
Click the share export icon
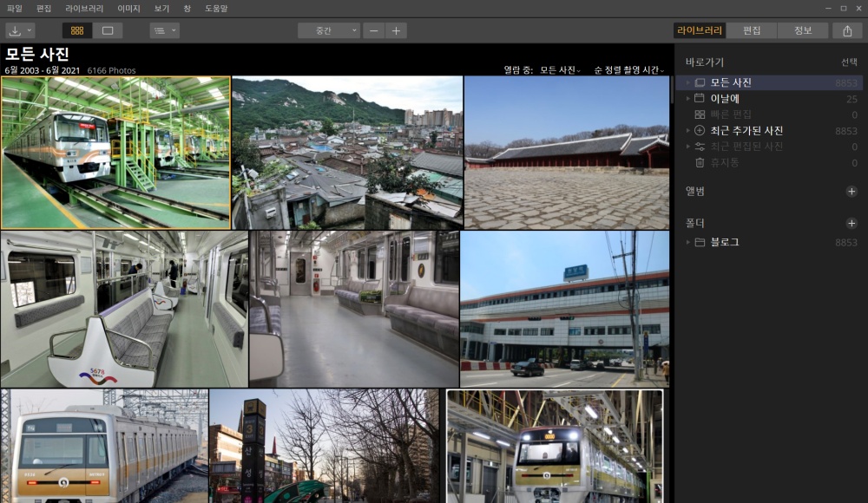click(847, 30)
